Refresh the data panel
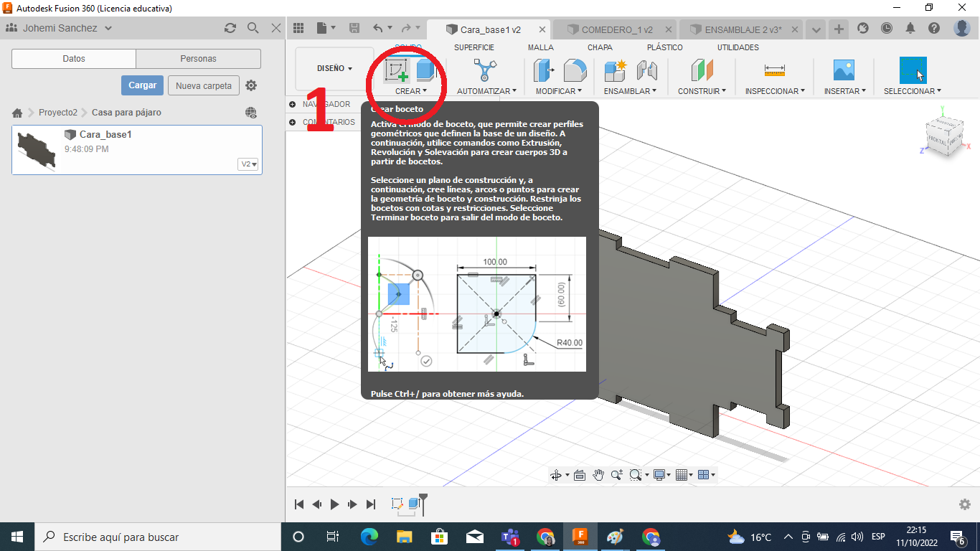 point(230,28)
